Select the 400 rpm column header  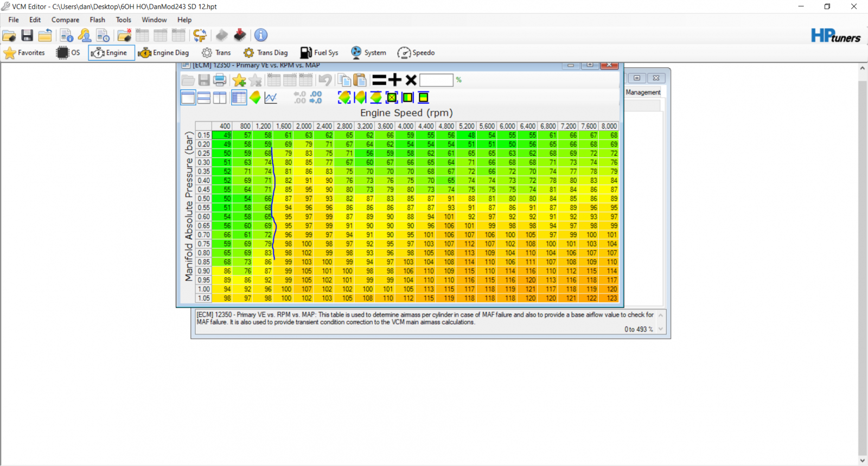[222, 126]
